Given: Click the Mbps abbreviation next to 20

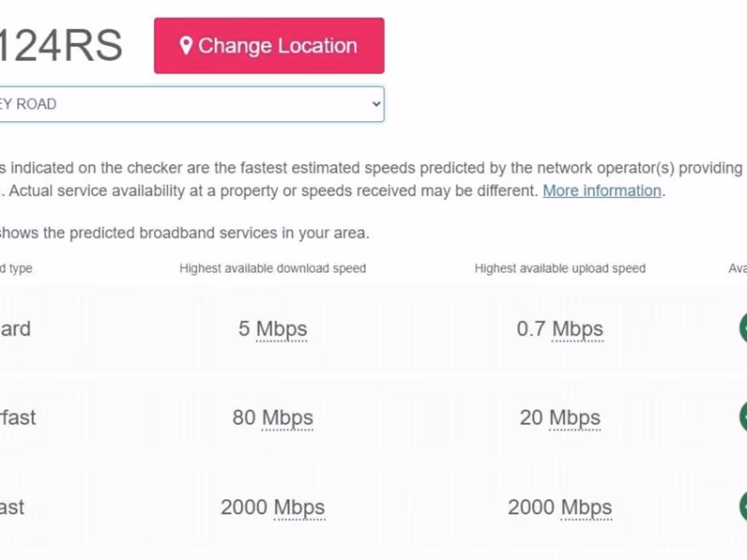Looking at the screenshot, I should [575, 418].
